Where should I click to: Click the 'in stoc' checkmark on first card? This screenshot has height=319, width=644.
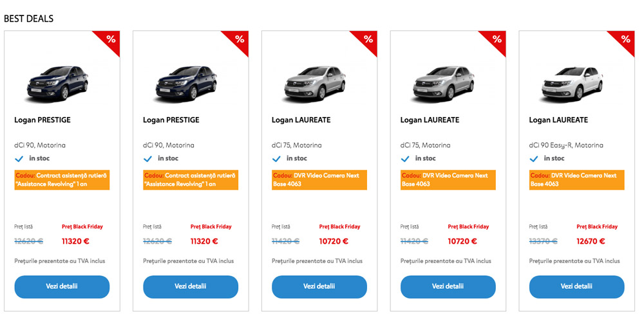[19, 158]
